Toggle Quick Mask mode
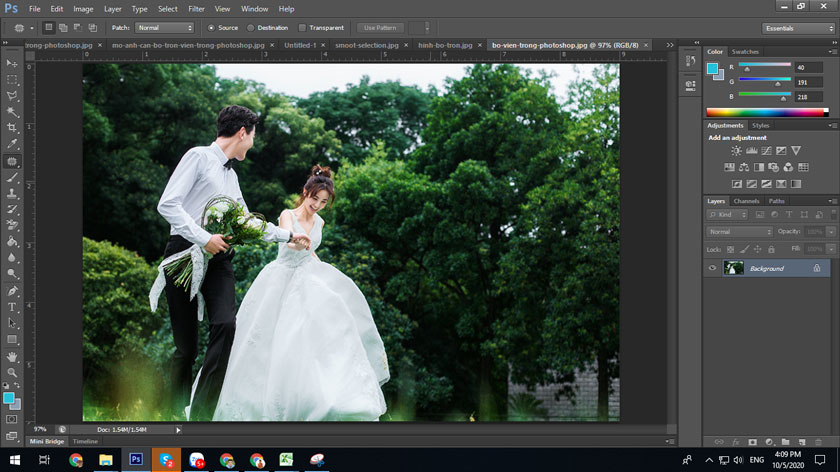 (12, 419)
